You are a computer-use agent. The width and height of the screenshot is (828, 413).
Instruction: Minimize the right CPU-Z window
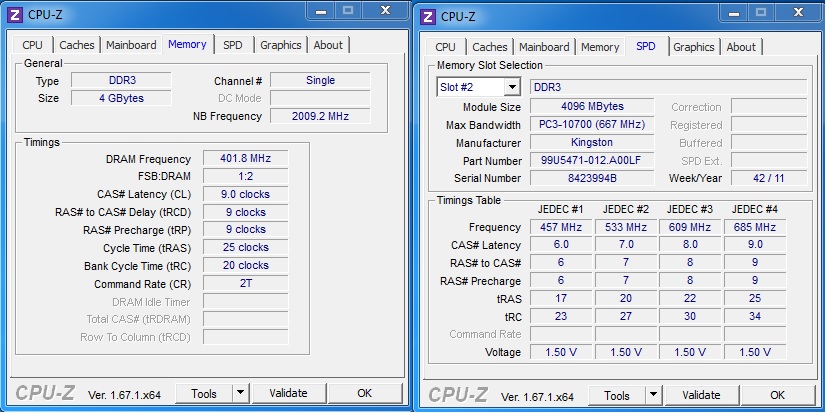734,13
